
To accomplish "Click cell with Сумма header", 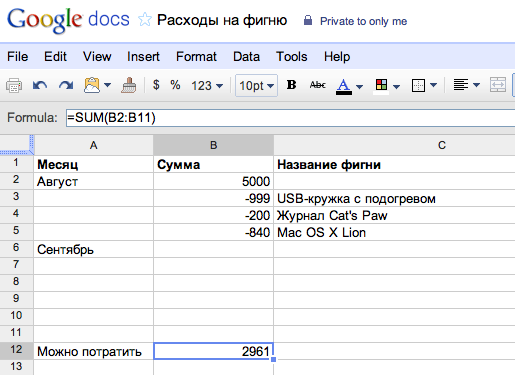I will point(213,164).
